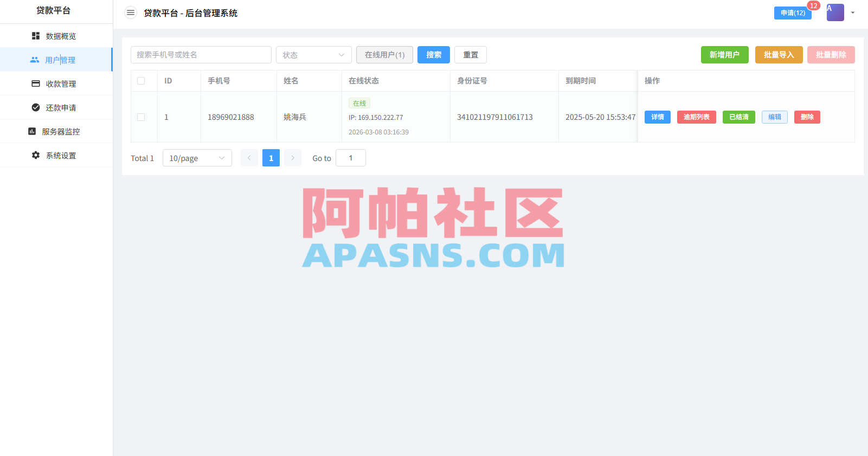Viewport: 868px width, 456px height.
Task: Open 收款管理 menu item
Action: (56, 84)
